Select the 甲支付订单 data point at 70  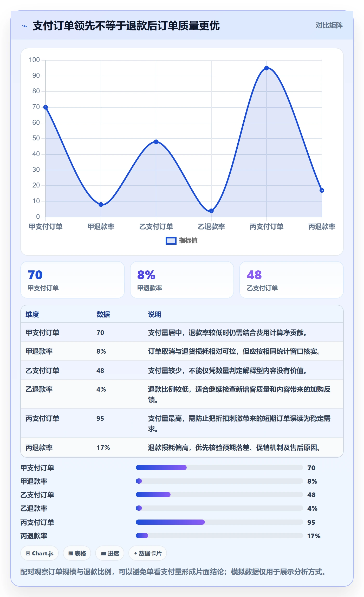tap(45, 107)
